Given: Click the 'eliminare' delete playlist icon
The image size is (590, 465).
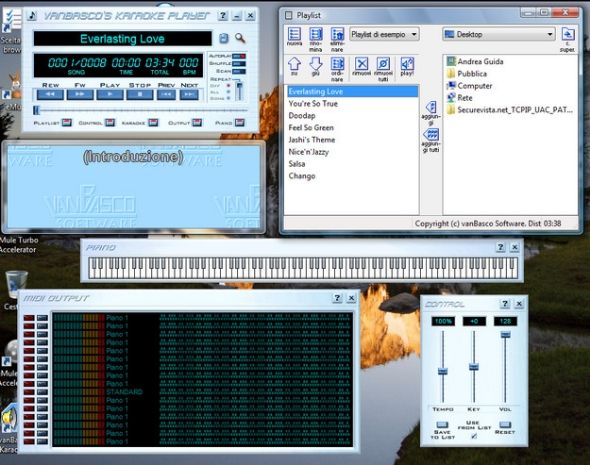Looking at the screenshot, I should 337,34.
